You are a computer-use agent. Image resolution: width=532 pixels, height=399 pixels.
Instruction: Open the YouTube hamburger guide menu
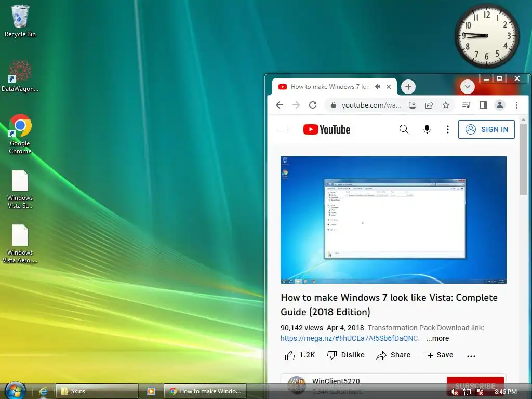(283, 129)
